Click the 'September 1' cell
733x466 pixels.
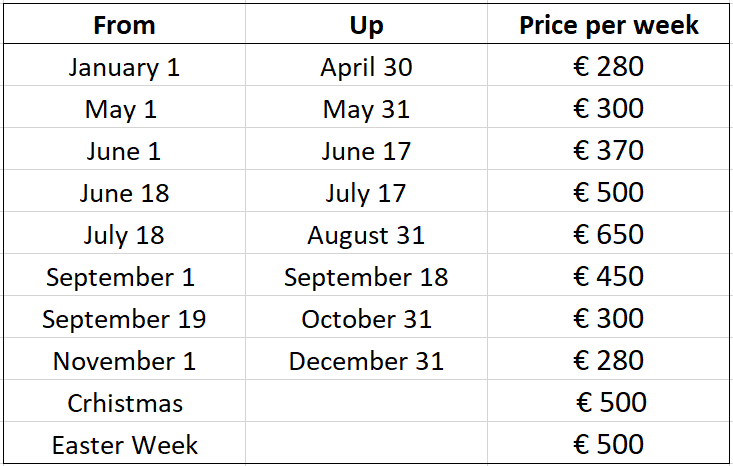pos(124,275)
